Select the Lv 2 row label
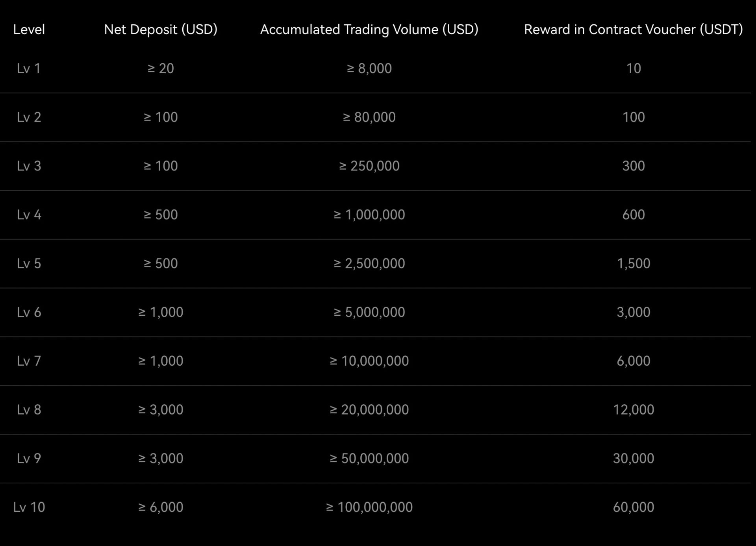Screen dimensions: 756x546 click(29, 117)
